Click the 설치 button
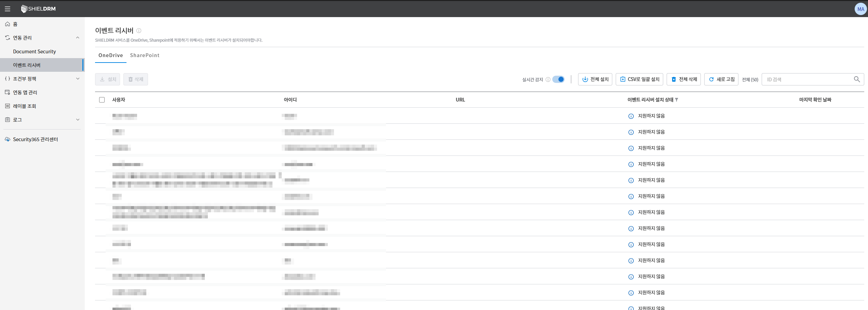The height and width of the screenshot is (310, 868). click(108, 79)
